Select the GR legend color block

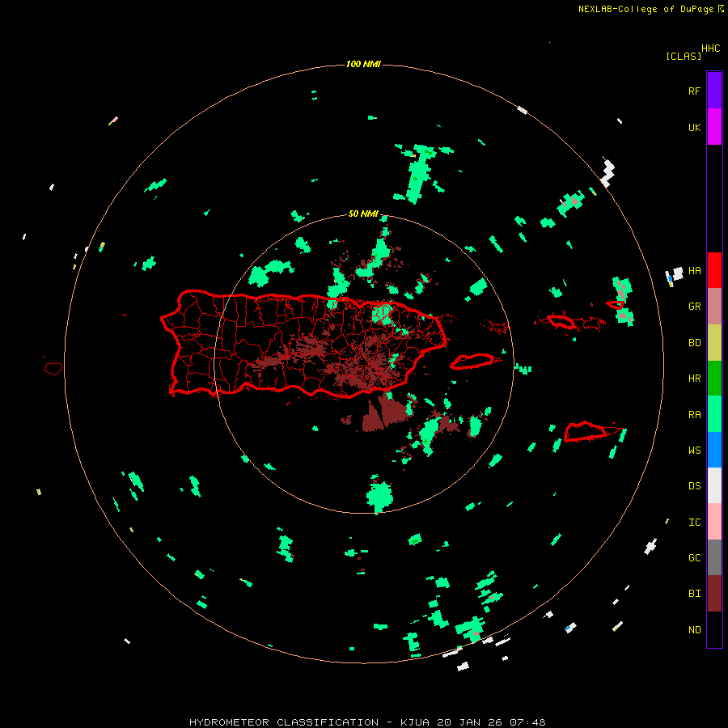[714, 307]
